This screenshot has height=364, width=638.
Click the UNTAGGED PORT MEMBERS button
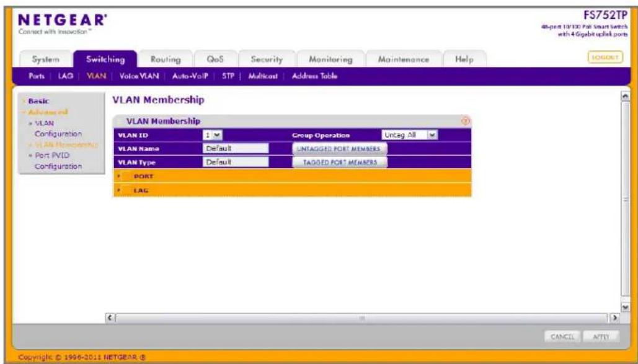(x=339, y=149)
